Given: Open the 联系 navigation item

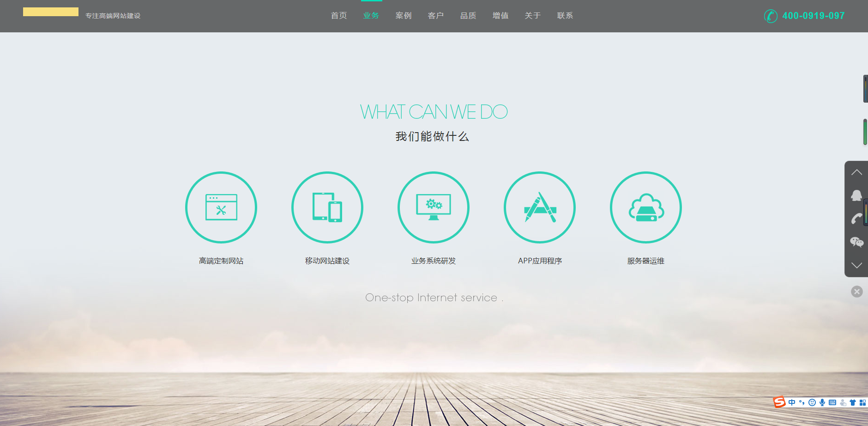Looking at the screenshot, I should [565, 16].
